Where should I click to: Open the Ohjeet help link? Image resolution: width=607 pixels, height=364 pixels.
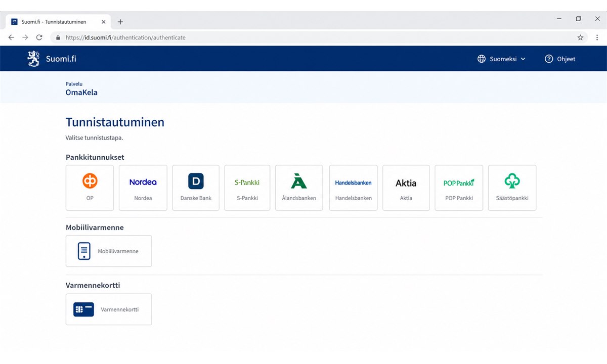[560, 59]
